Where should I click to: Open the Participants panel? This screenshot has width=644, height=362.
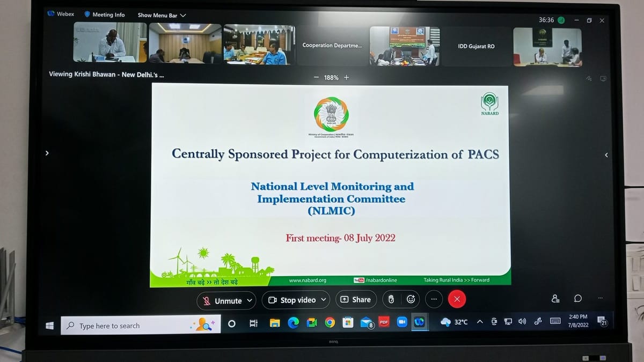pyautogui.click(x=556, y=298)
